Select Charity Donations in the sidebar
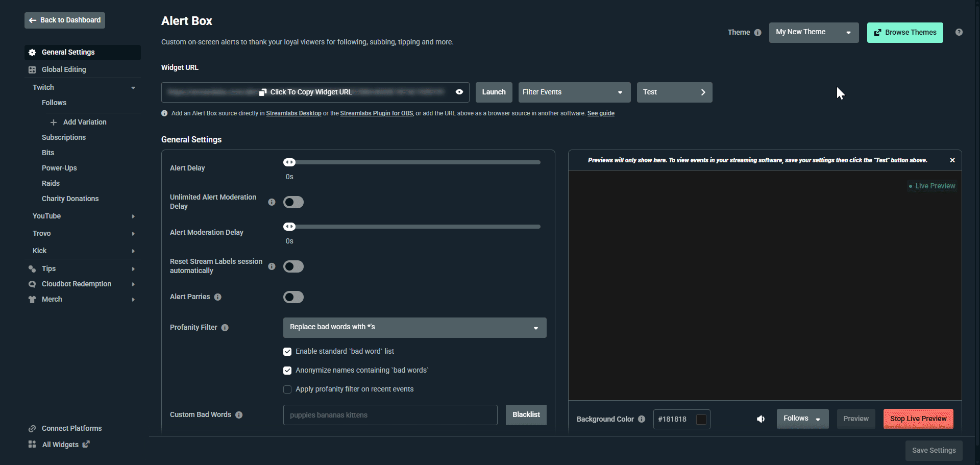 coord(70,199)
